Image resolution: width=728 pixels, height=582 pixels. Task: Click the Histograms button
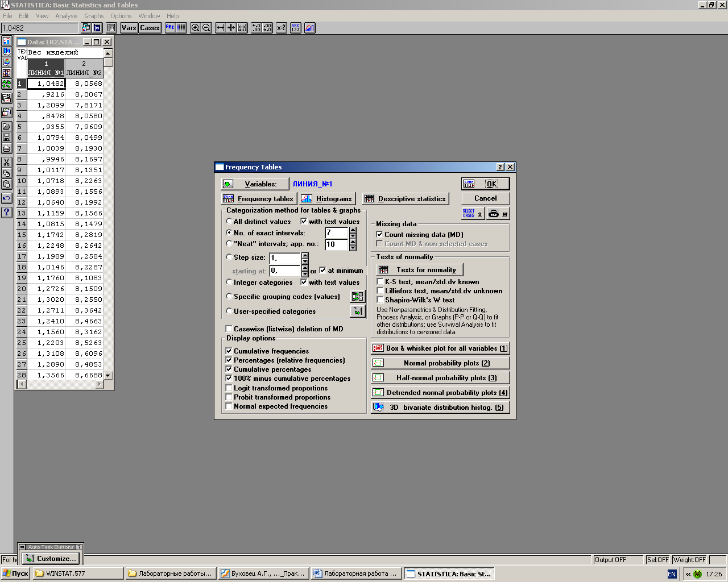coord(328,198)
